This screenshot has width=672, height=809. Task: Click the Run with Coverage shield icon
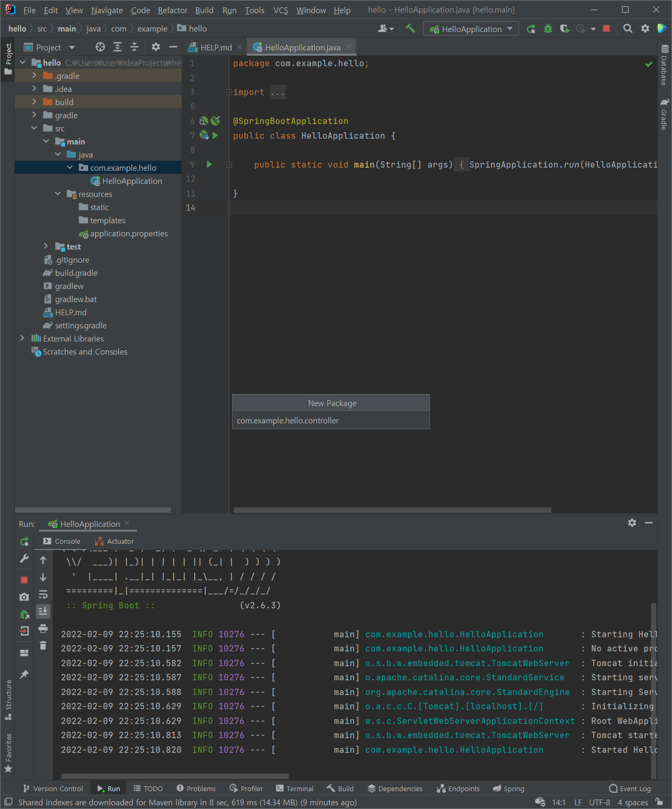564,29
